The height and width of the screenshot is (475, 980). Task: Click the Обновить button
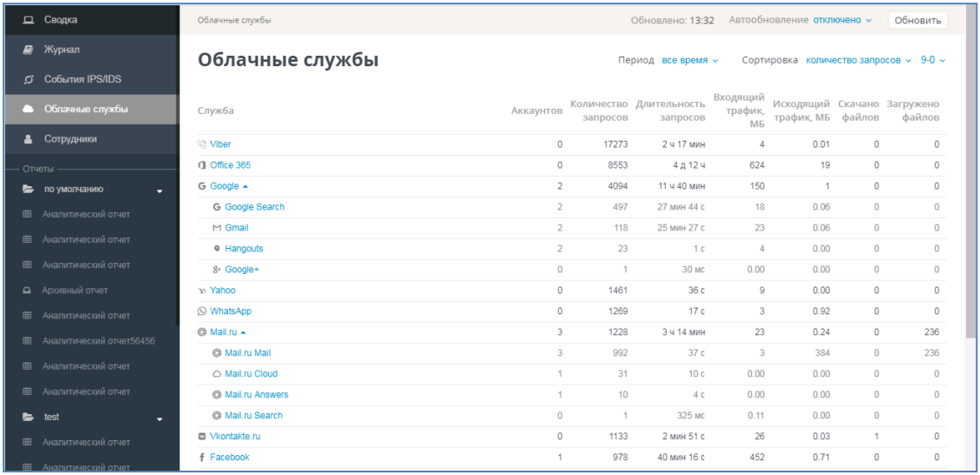(x=917, y=20)
